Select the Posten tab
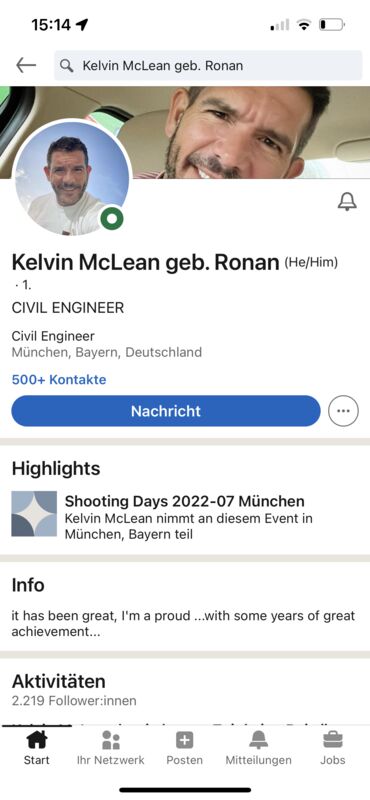Viewport: 370px width, 800px height. [x=184, y=747]
